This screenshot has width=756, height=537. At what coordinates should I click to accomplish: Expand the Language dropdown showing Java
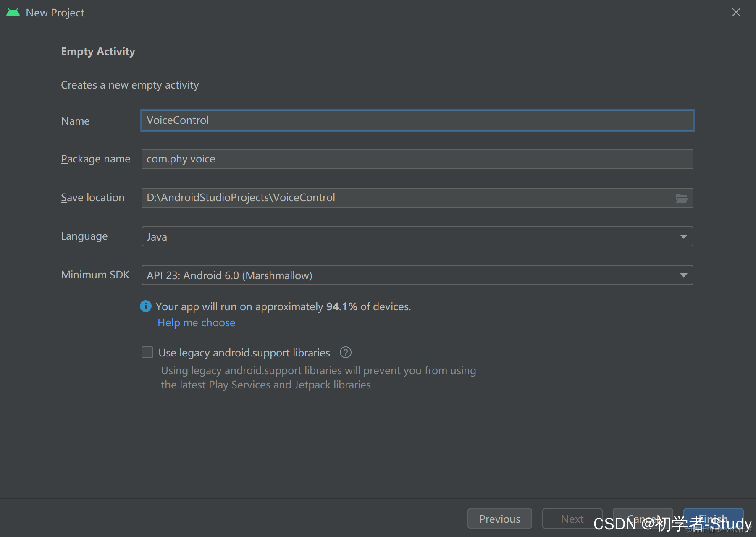(417, 236)
